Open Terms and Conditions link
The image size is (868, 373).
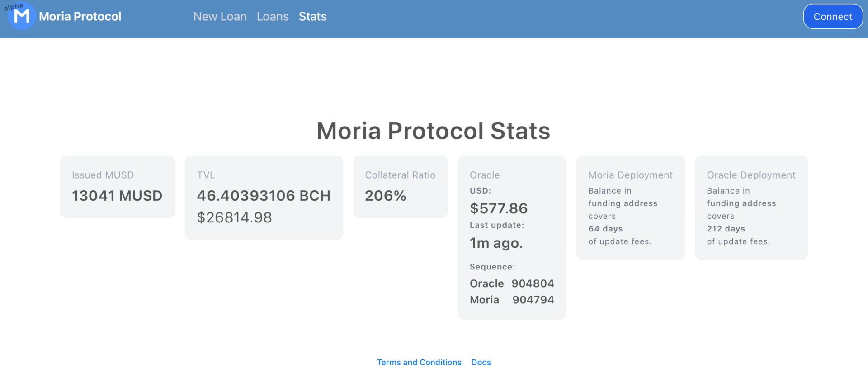pos(419,362)
